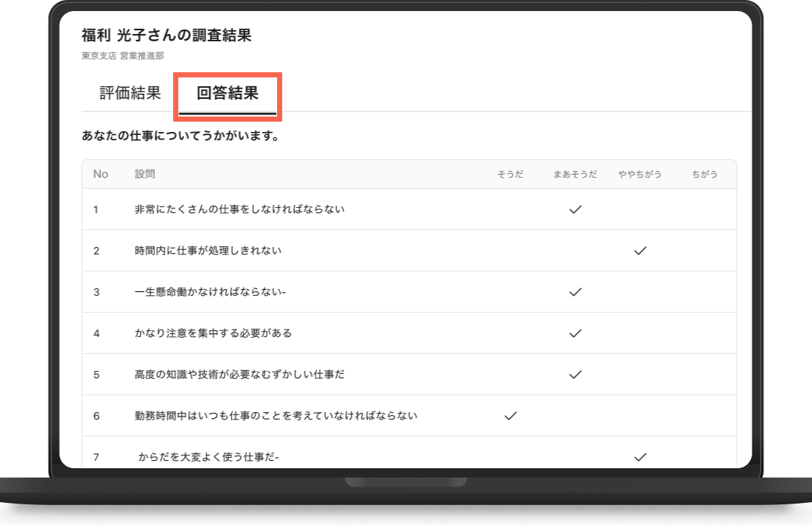
Task: Click the そうだ checkmark in row 6
Action: pyautogui.click(x=511, y=416)
